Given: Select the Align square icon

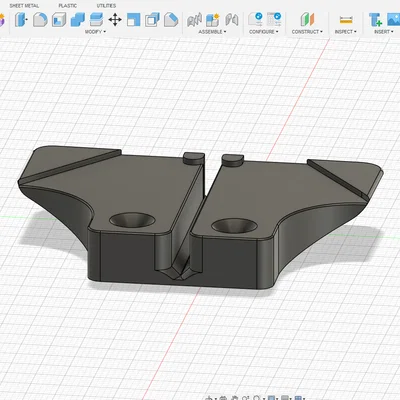Looking at the screenshot, I should tap(134, 19).
